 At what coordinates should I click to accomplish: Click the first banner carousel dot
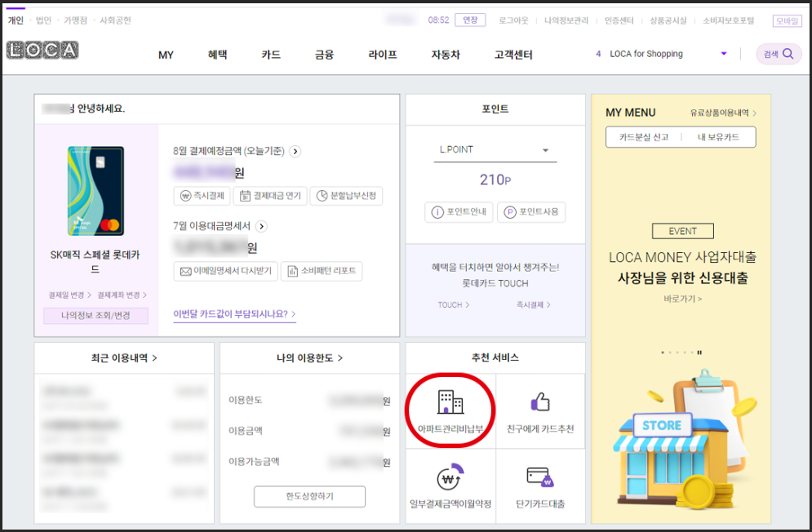click(663, 352)
